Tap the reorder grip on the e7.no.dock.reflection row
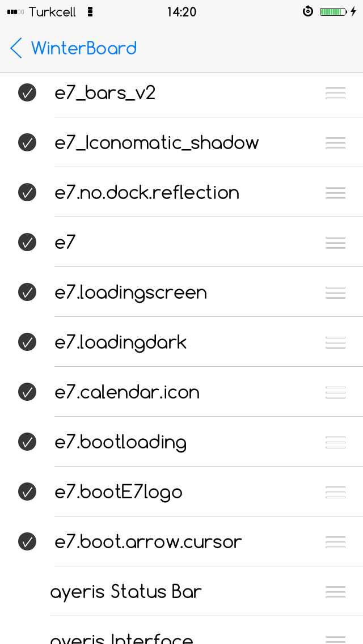This screenshot has width=363, height=644. point(335,193)
